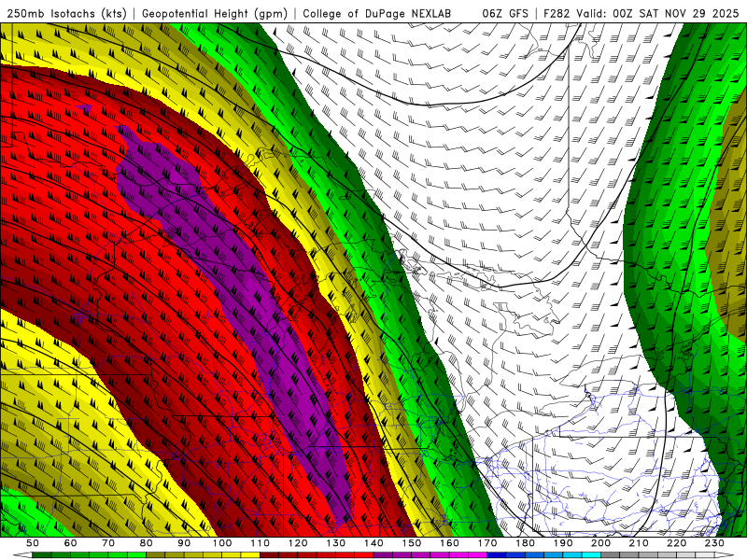Viewport: 747px width, 560px height.
Task: Click the "250mb Isotachs (kts)" title text
Action: pyautogui.click(x=67, y=14)
